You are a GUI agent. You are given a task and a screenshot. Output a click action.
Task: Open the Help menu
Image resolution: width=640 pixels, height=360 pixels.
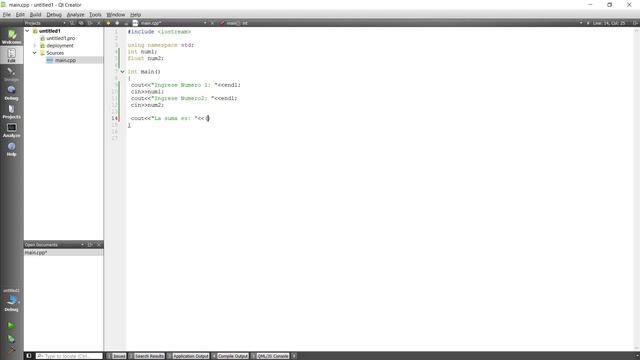pyautogui.click(x=136, y=14)
